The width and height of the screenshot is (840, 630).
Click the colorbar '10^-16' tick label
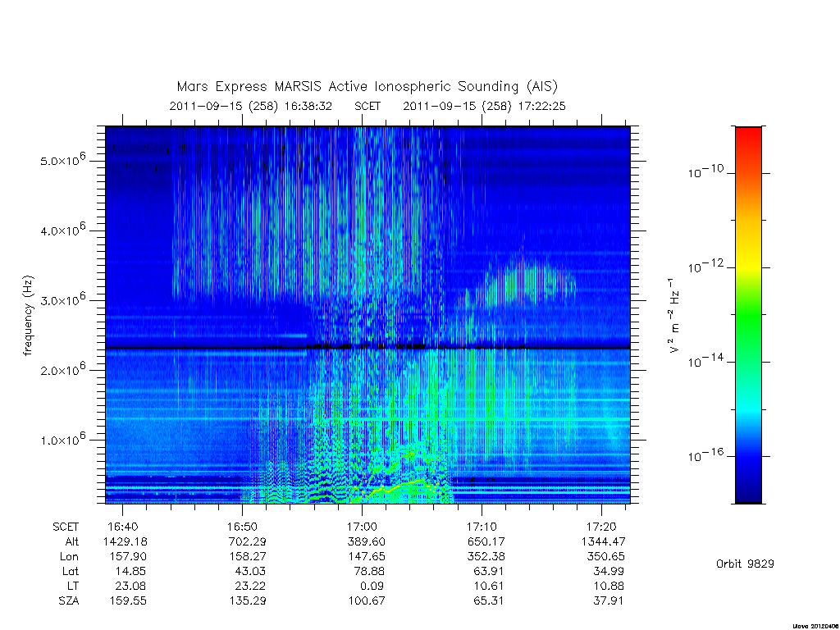click(x=705, y=454)
